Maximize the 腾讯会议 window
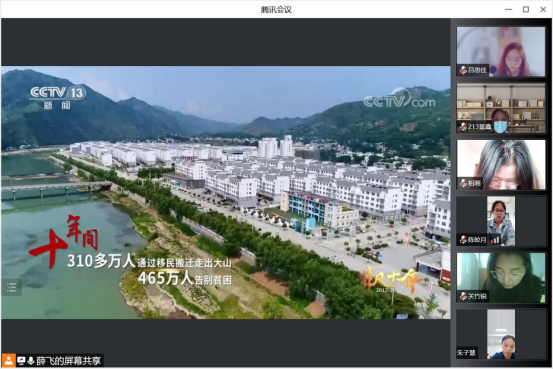The height and width of the screenshot is (369, 553). click(525, 10)
